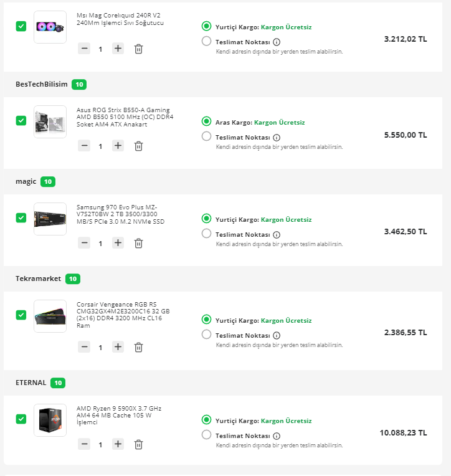Show Teslimat Noktası info for Asus motherboard
Image resolution: width=451 pixels, height=476 pixels.
pyautogui.click(x=277, y=138)
